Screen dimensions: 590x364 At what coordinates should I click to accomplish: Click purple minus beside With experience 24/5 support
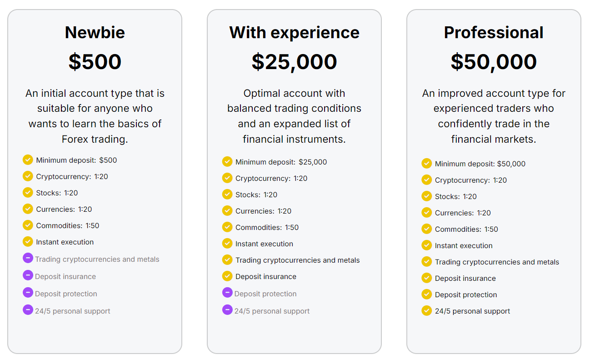click(227, 310)
